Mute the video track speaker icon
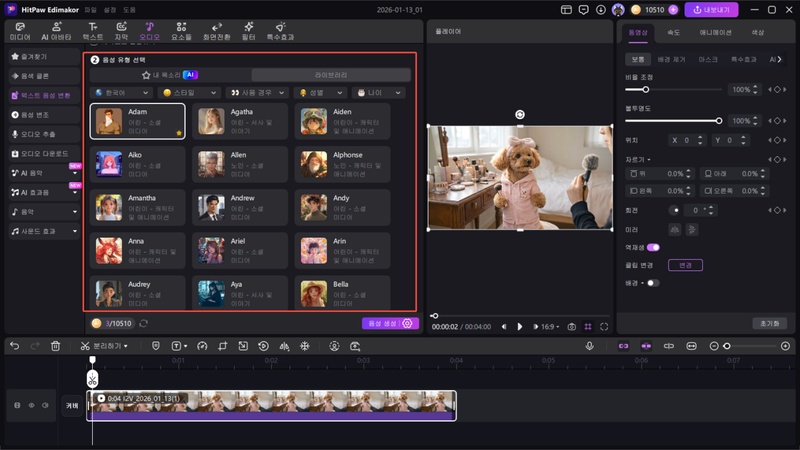 point(45,405)
